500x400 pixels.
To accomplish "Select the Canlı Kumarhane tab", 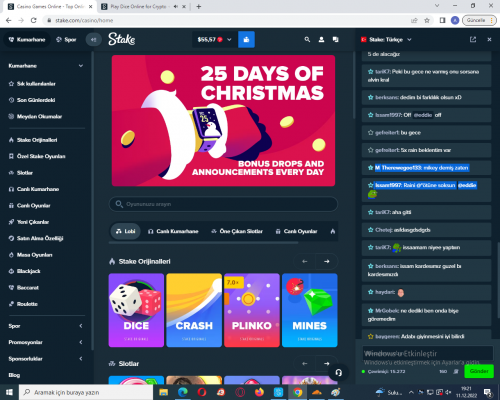I will point(173,231).
